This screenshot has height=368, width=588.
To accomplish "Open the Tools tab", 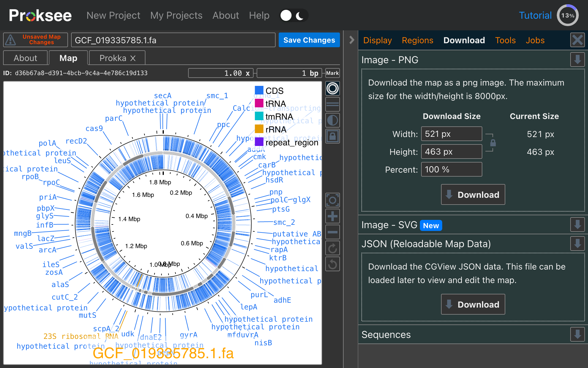I will pos(505,40).
